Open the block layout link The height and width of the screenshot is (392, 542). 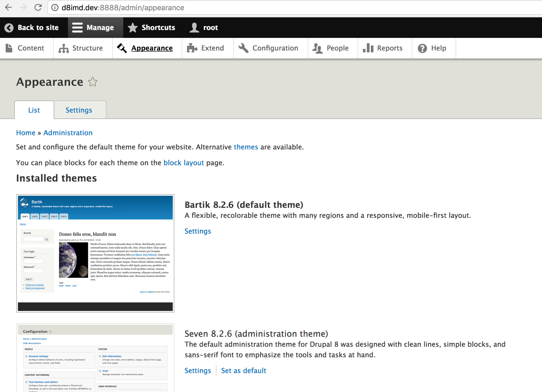click(x=184, y=163)
